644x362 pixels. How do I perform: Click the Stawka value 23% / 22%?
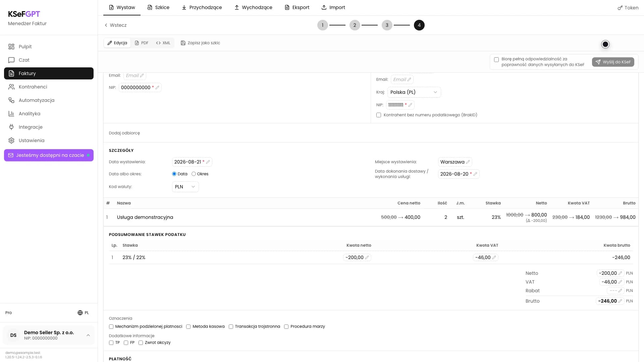[x=134, y=257]
